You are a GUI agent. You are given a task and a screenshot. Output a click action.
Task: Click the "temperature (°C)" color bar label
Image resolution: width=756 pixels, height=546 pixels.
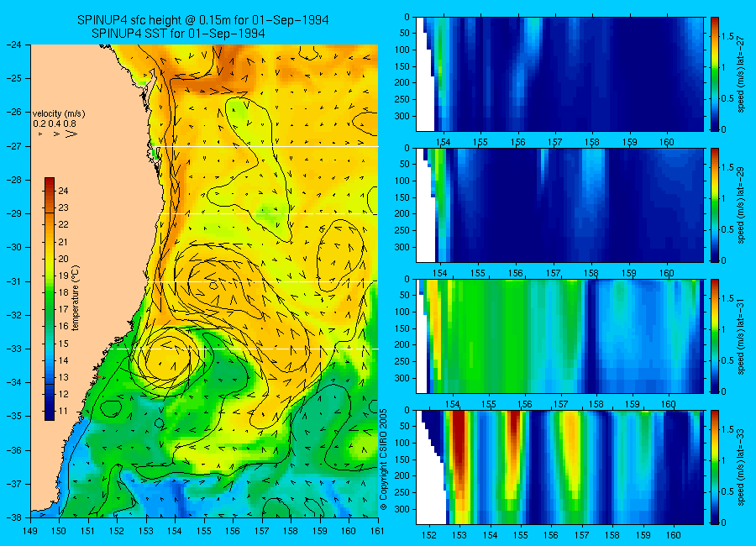[x=76, y=297]
